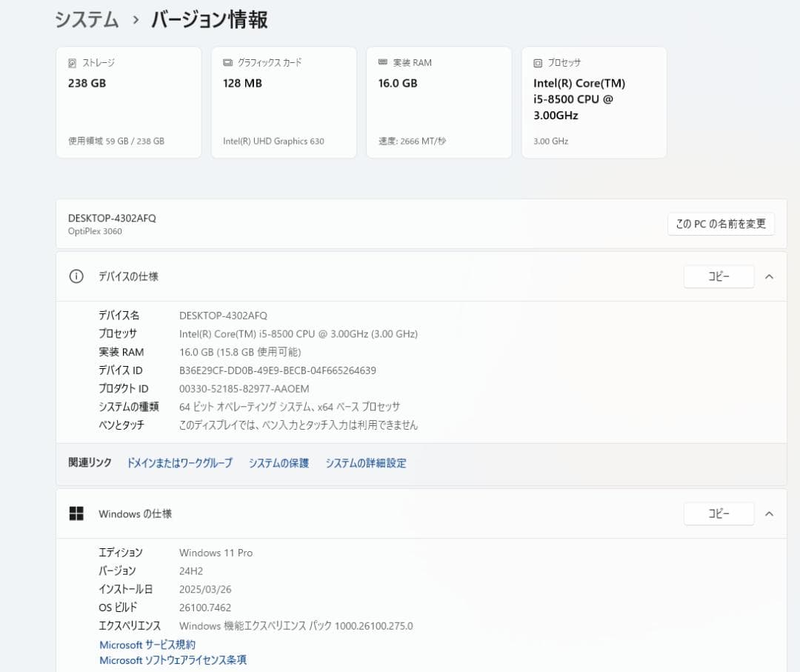Click この PC の名前を変更 button
Image resolution: width=800 pixels, height=672 pixels.
point(721,224)
